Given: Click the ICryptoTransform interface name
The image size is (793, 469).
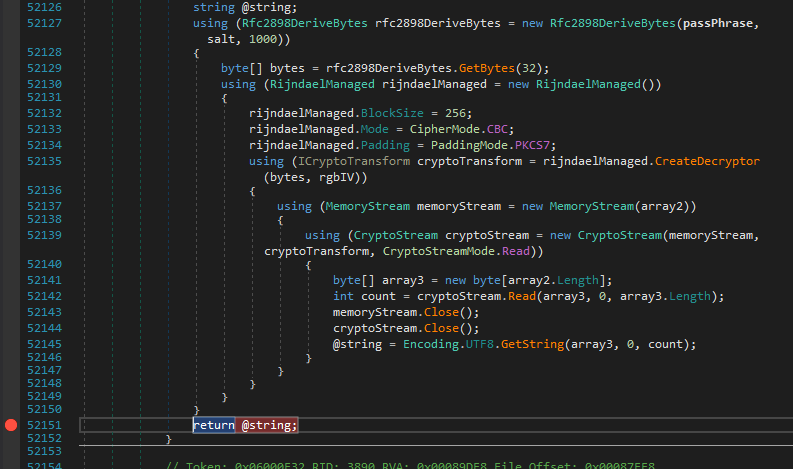Looking at the screenshot, I should [x=354, y=161].
